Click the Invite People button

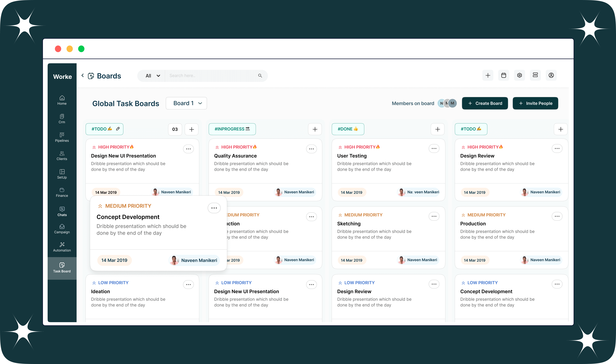click(x=536, y=103)
